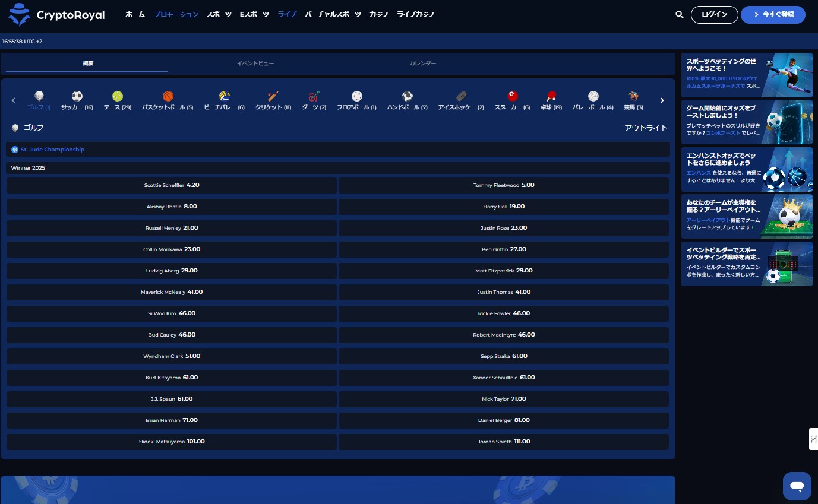Screen dimensions: 818x504
Task: Click the St. Jude Championship league icon
Action: [15, 150]
